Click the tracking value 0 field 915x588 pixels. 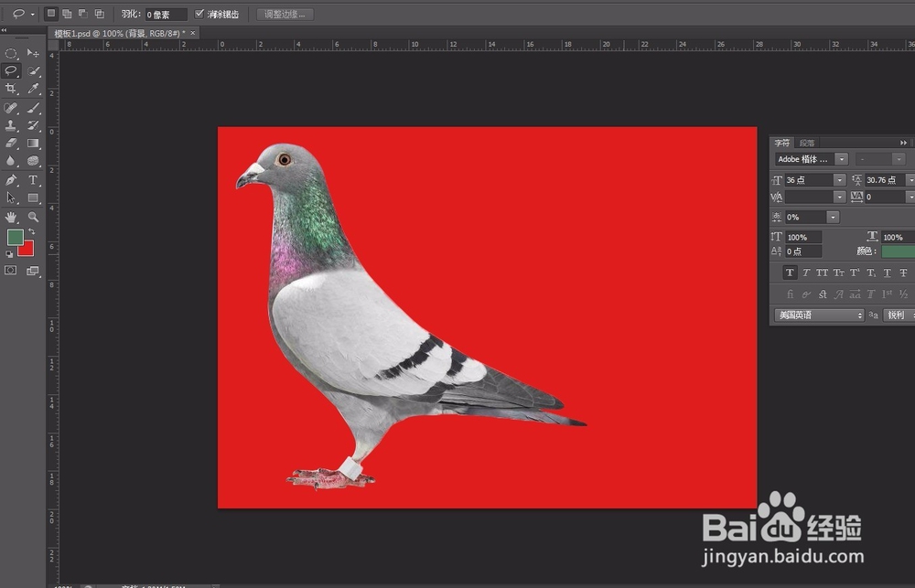tap(885, 198)
